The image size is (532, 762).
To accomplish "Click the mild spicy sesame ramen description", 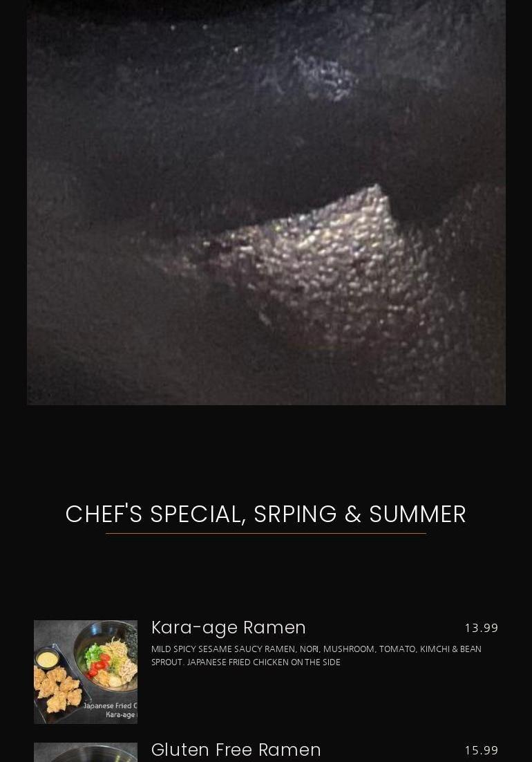I will [x=316, y=655].
